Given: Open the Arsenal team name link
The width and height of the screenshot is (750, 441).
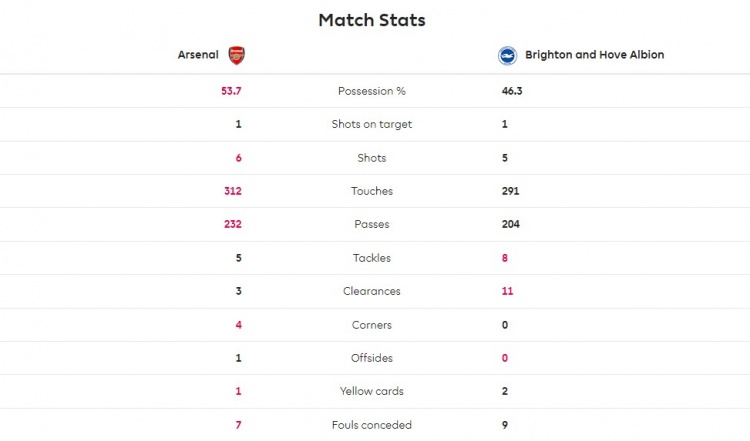Looking at the screenshot, I should (x=198, y=55).
